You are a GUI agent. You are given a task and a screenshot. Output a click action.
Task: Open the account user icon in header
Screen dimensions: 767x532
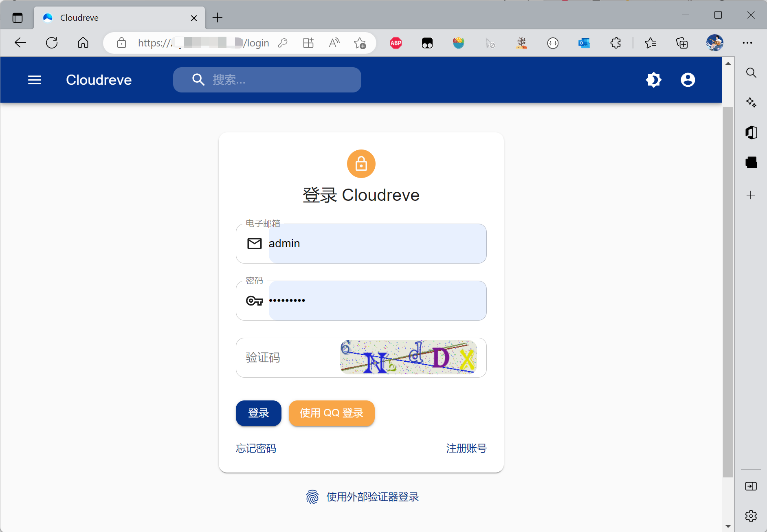point(688,80)
